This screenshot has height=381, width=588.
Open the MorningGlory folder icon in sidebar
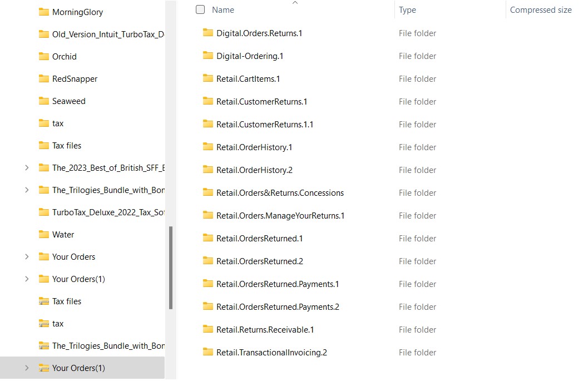(45, 12)
